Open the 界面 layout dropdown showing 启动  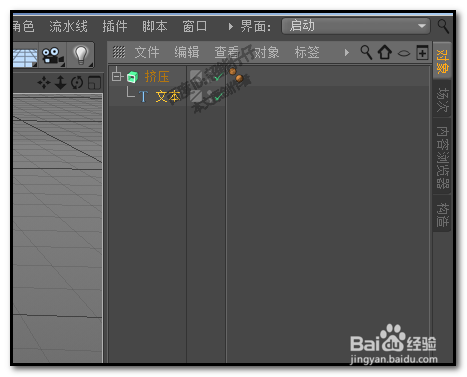[x=356, y=26]
